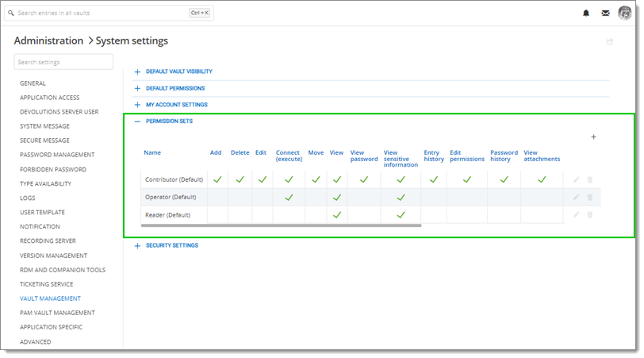Edit the Reader (Default) permission set
This screenshot has height=358, width=644.
[x=577, y=214]
